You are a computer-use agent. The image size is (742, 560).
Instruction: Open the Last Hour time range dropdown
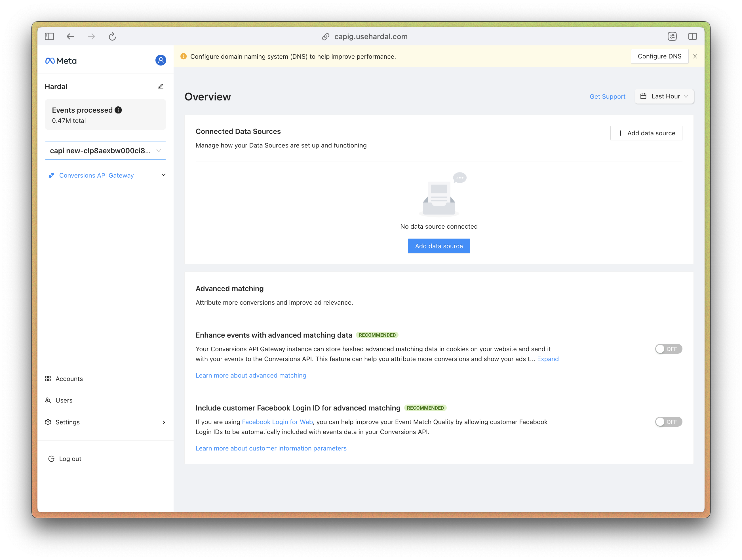pyautogui.click(x=664, y=96)
